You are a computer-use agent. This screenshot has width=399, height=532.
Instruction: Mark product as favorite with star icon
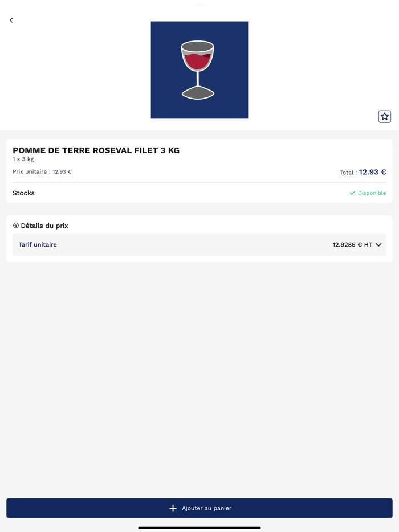(x=385, y=116)
